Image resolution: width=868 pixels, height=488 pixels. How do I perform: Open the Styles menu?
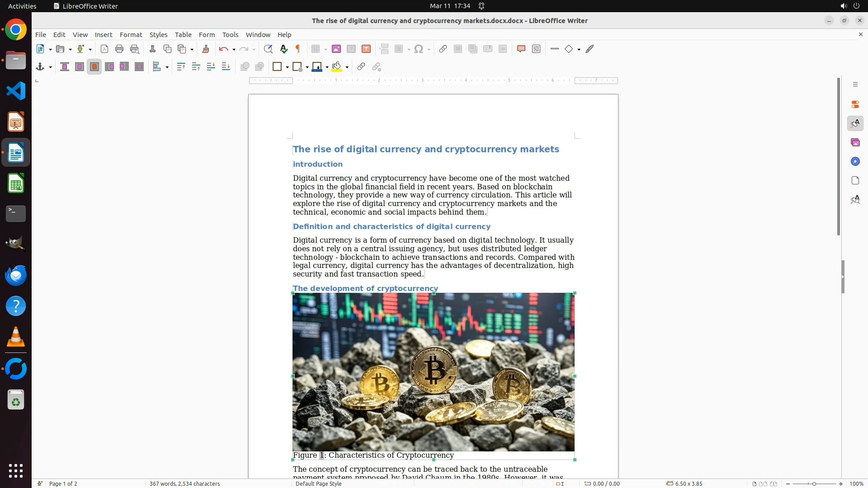point(158,35)
